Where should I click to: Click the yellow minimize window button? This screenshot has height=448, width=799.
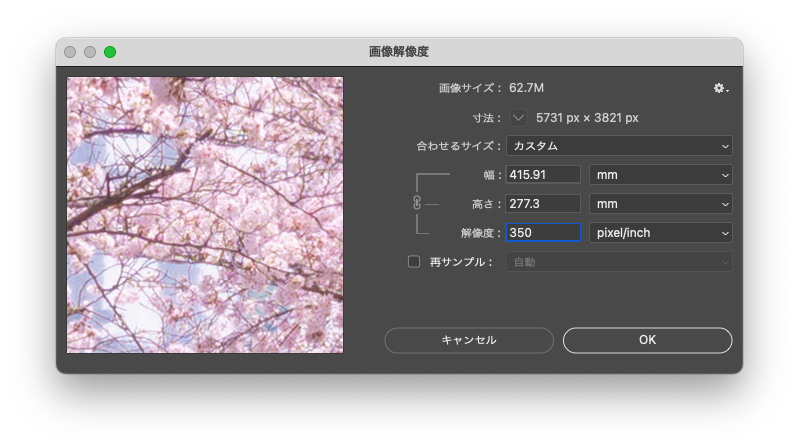(x=90, y=52)
